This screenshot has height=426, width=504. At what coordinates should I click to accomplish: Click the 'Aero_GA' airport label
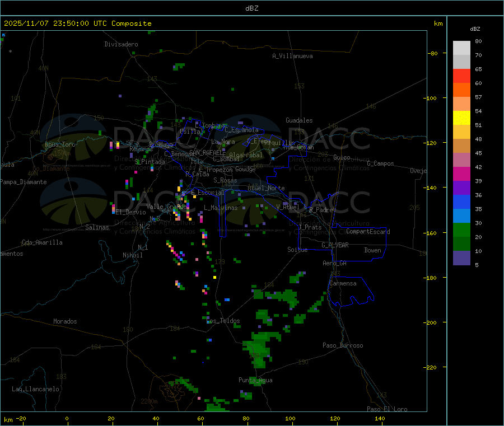[335, 263]
